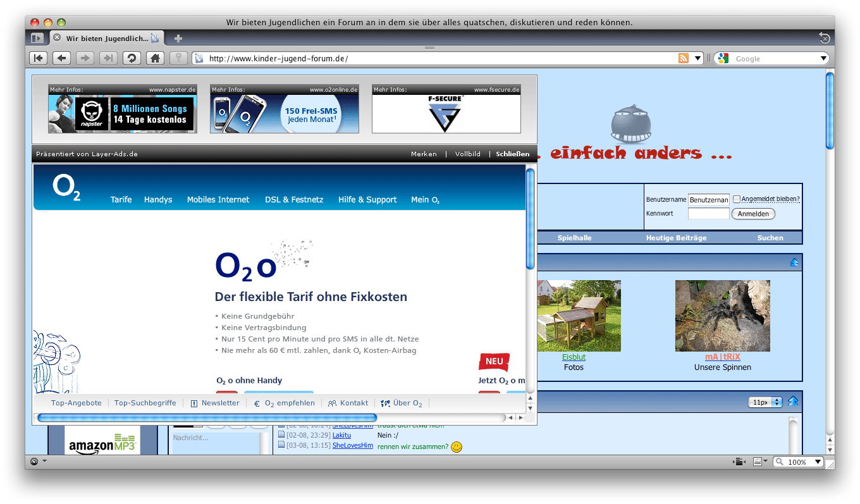This screenshot has height=504, width=860.
Task: Click the ad frame scroll right arrow
Action: [521, 417]
